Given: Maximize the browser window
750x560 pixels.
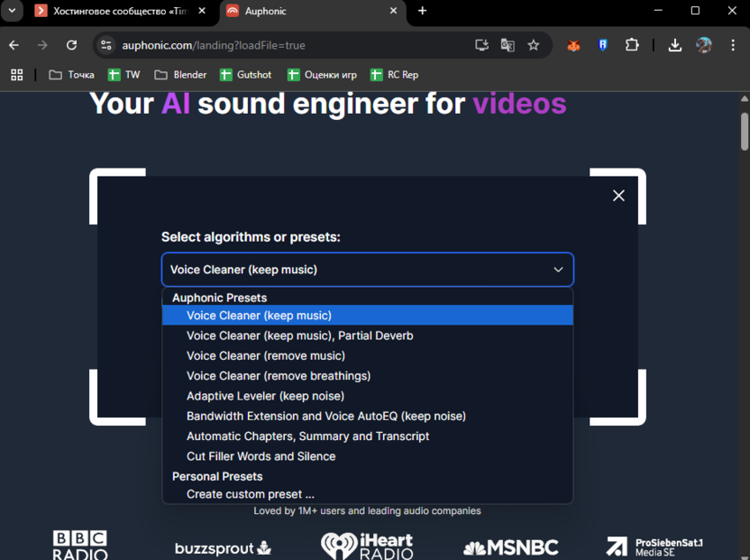Looking at the screenshot, I should point(695,11).
